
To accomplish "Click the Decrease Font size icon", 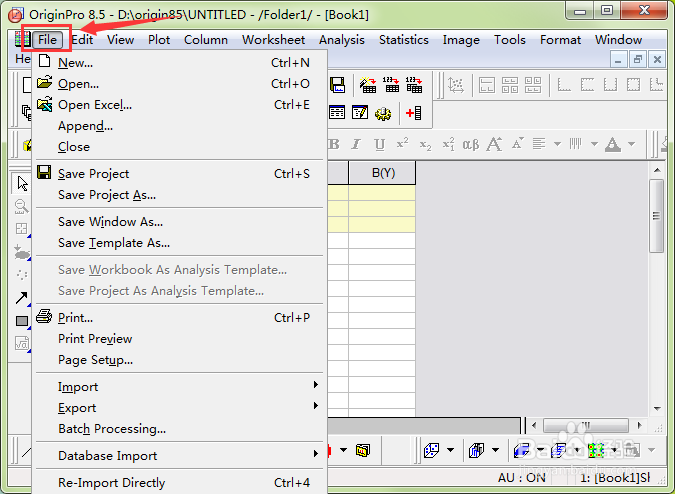I will pos(517,143).
